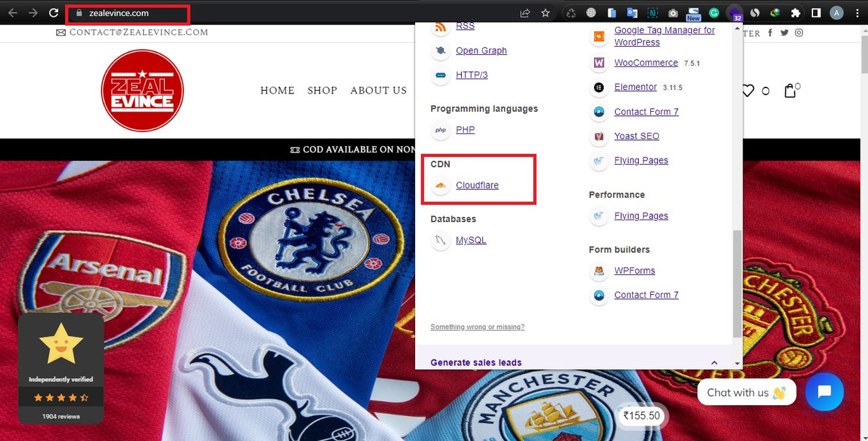Open the wishlist heart icon
Viewport: 868px width, 441px height.
(748, 91)
